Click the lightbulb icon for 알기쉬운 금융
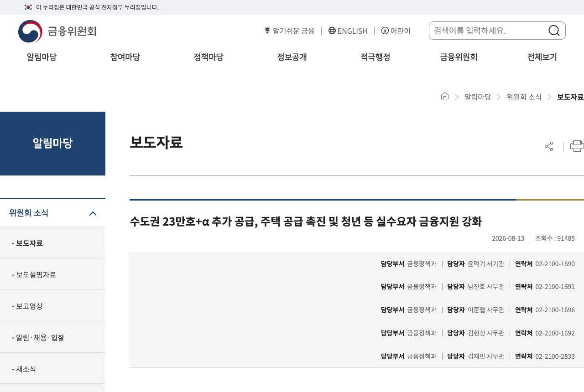Screen dimensions: 584x392 [x=267, y=31]
